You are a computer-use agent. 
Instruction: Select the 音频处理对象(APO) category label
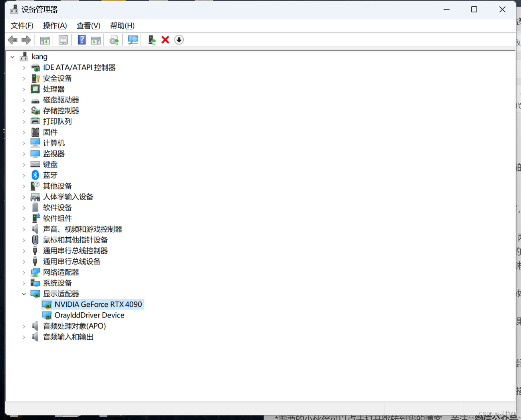(x=75, y=326)
